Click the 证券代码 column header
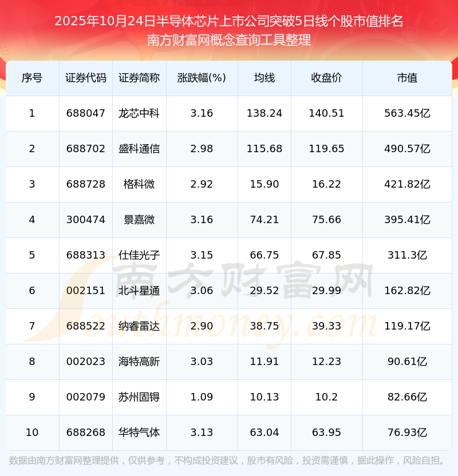Viewport: 458px width, 476px height. coord(86,78)
